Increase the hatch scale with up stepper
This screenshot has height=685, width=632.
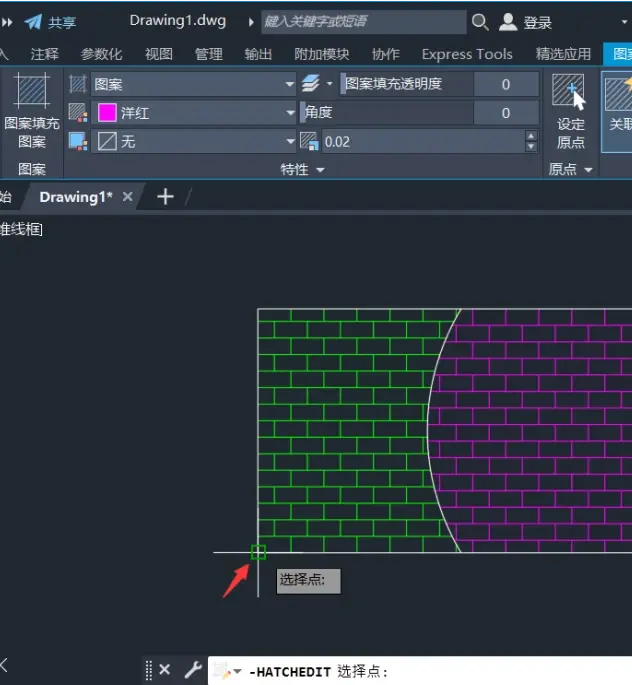[531, 136]
